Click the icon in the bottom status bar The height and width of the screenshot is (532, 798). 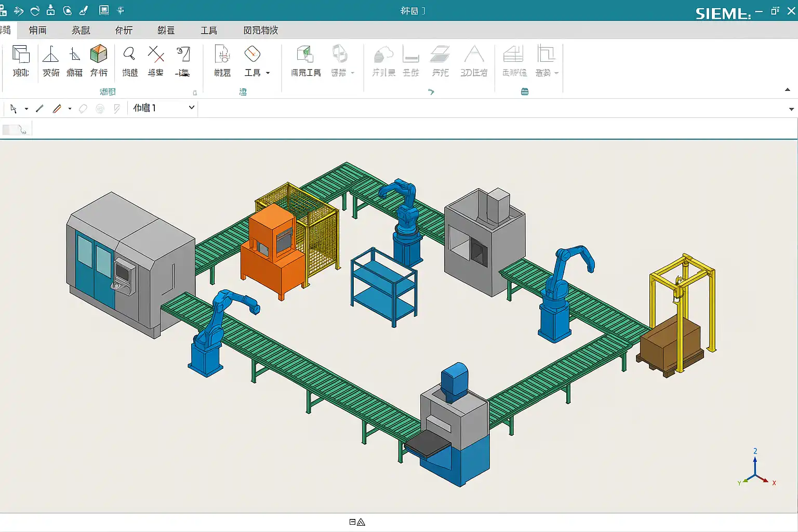coord(357,522)
